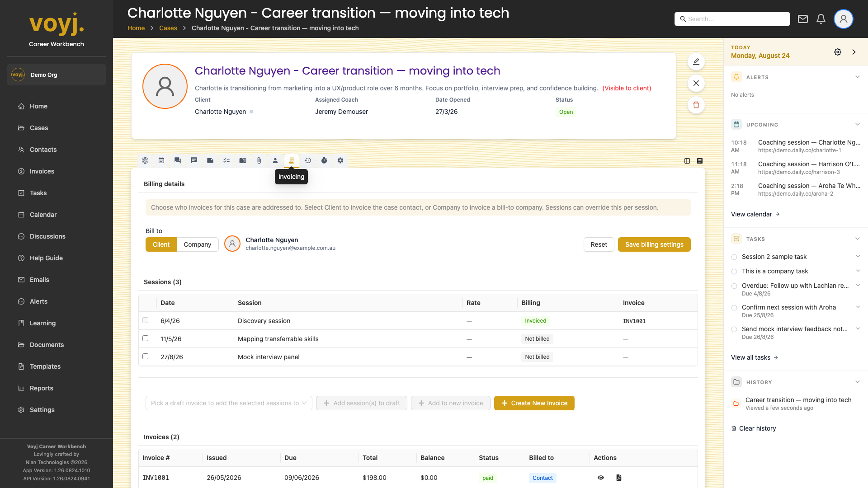
Task: Switch to the split column layout icon
Action: 687,161
